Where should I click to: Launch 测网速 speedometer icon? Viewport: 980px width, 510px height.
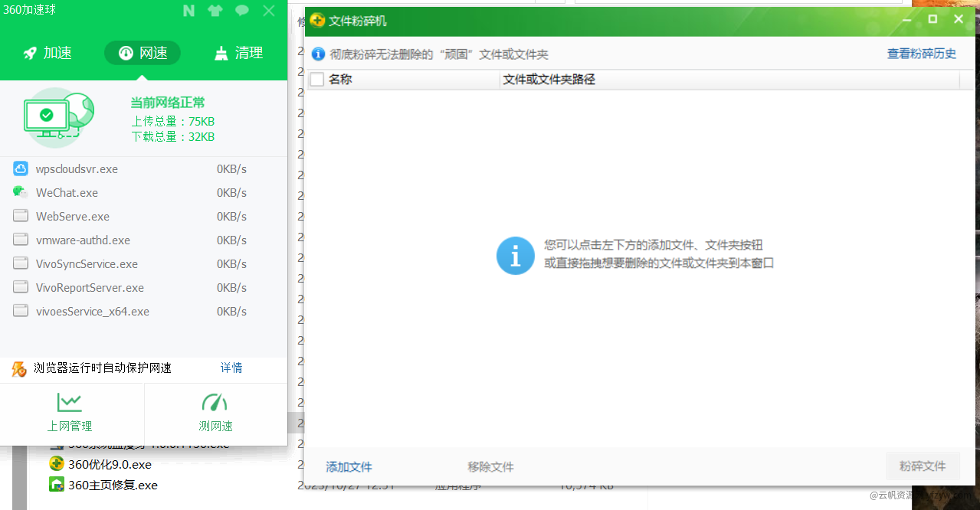[215, 403]
